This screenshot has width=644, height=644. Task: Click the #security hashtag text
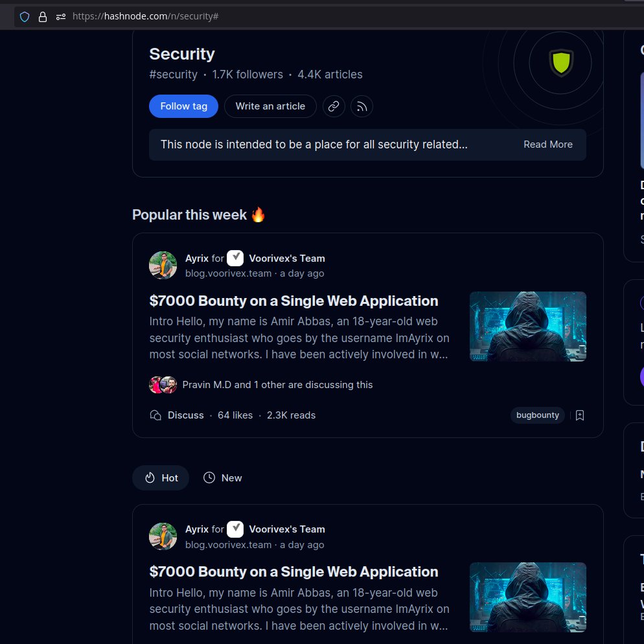click(x=174, y=75)
